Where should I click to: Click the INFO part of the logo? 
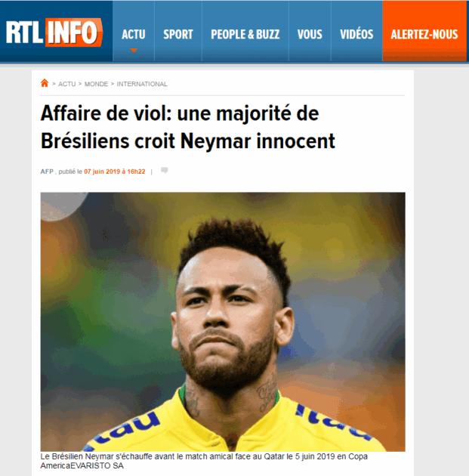(74, 32)
